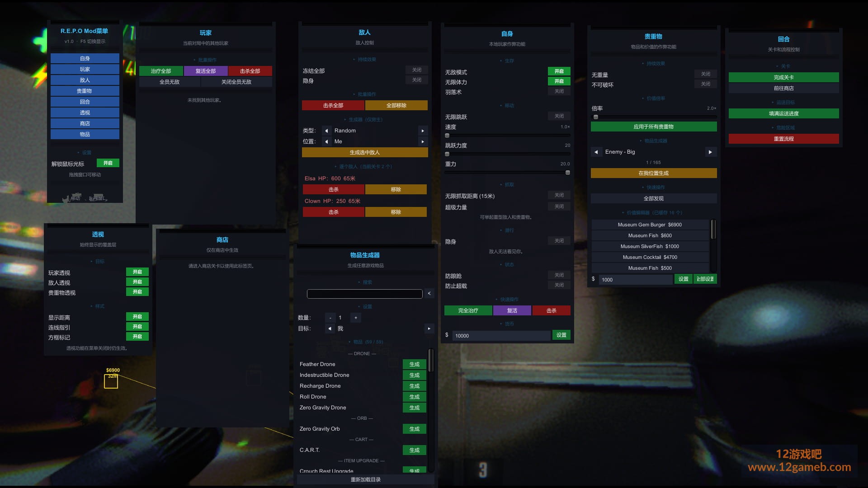Select next enemy type after Random

click(x=423, y=131)
